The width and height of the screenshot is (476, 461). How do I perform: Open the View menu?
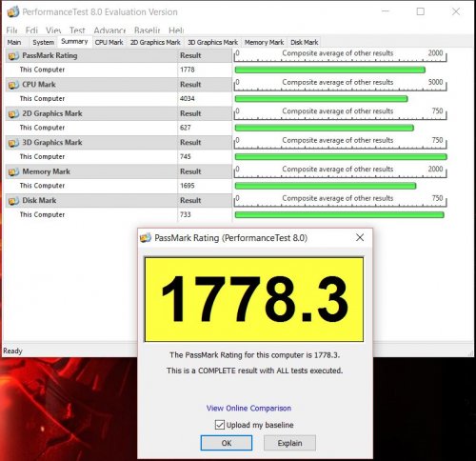pos(53,30)
